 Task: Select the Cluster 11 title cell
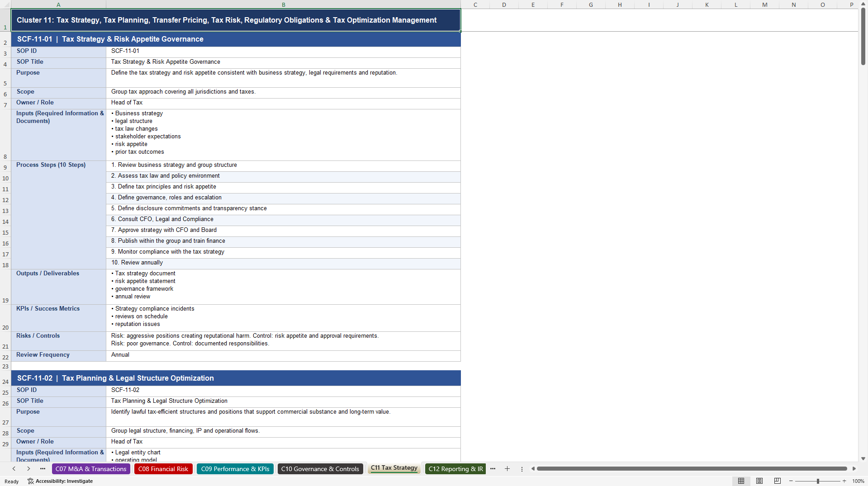click(x=236, y=20)
